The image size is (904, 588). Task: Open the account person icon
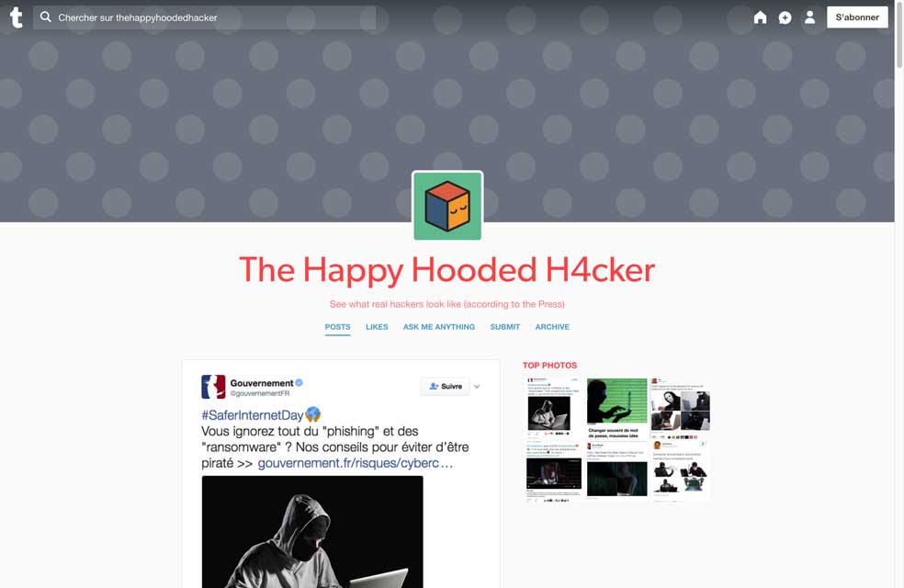(x=809, y=17)
